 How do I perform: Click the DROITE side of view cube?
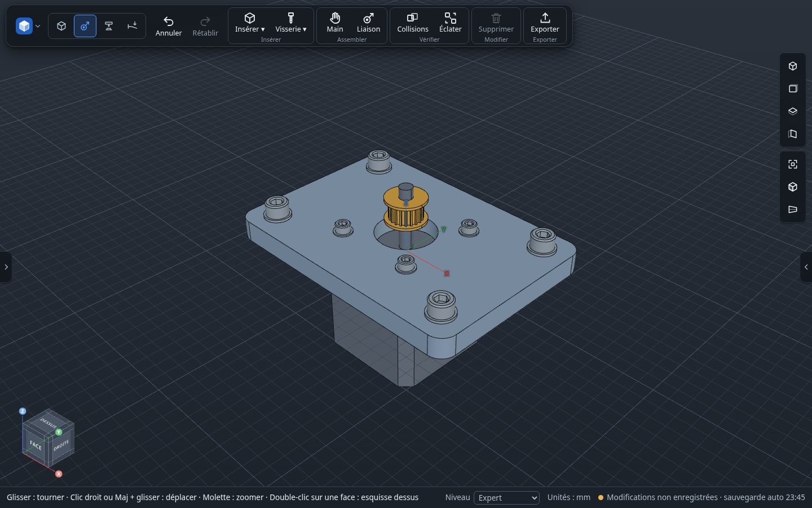coord(61,445)
